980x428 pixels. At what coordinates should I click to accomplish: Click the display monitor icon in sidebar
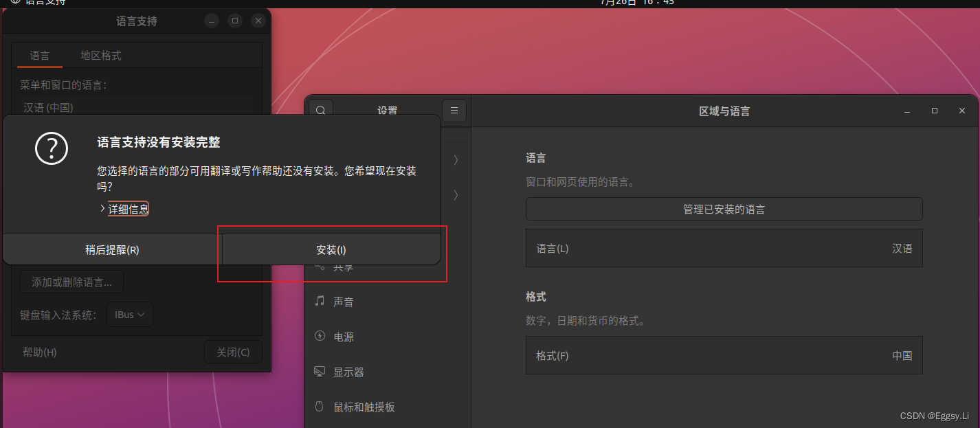tap(319, 371)
